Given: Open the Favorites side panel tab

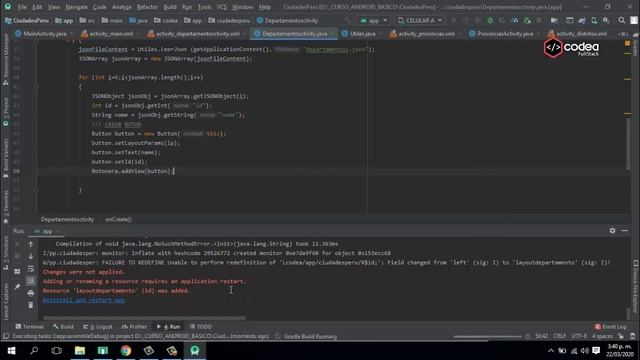Looking at the screenshot, I should pos(6,206).
